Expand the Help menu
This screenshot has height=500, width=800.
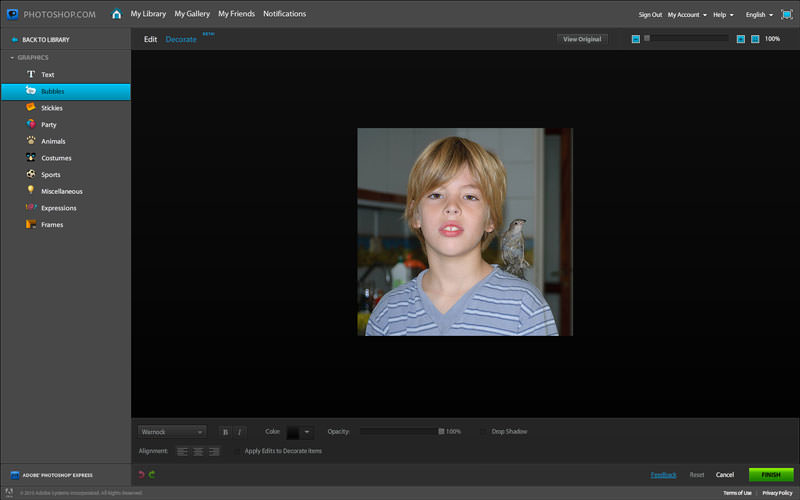point(723,15)
